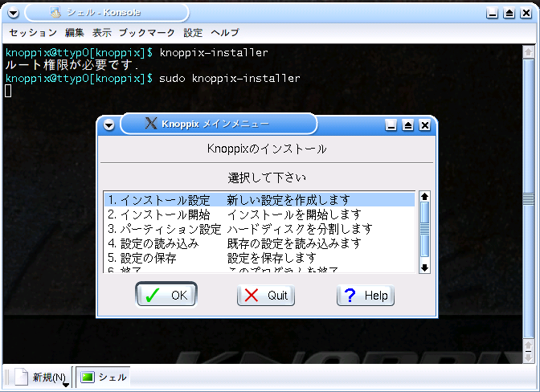Close the Knoppix メインメニュー dialog
Image resolution: width=540 pixels, height=392 pixels.
[425, 125]
